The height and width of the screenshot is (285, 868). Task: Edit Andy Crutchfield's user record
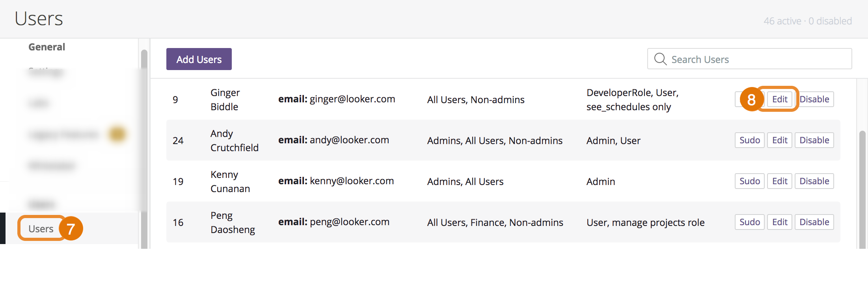[x=779, y=140]
